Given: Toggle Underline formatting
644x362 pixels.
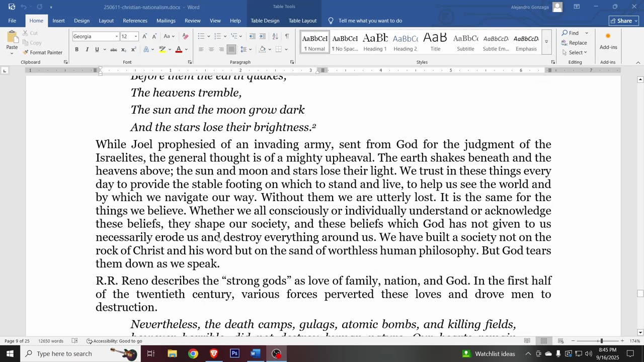Looking at the screenshot, I should pos(97,49).
